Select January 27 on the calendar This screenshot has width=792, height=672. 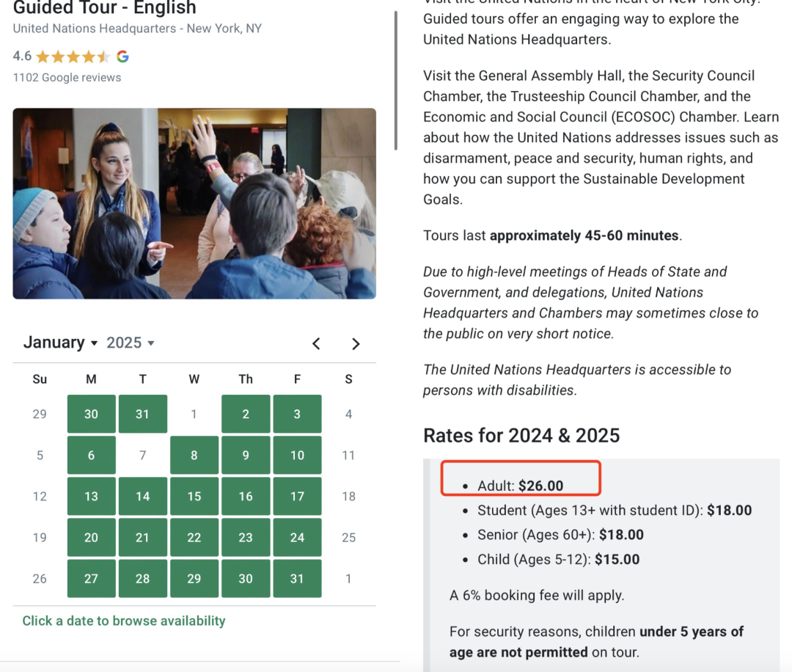pos(91,579)
